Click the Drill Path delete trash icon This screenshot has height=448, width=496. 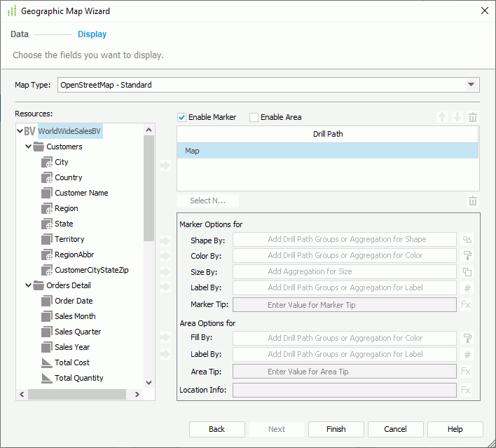(473, 118)
